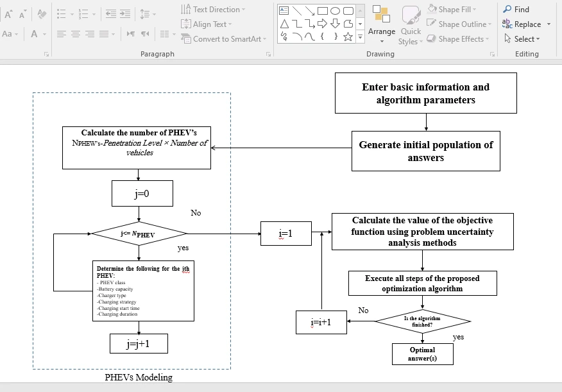562x392 pixels.
Task: Click the Find magnifier button
Action: 516,10
